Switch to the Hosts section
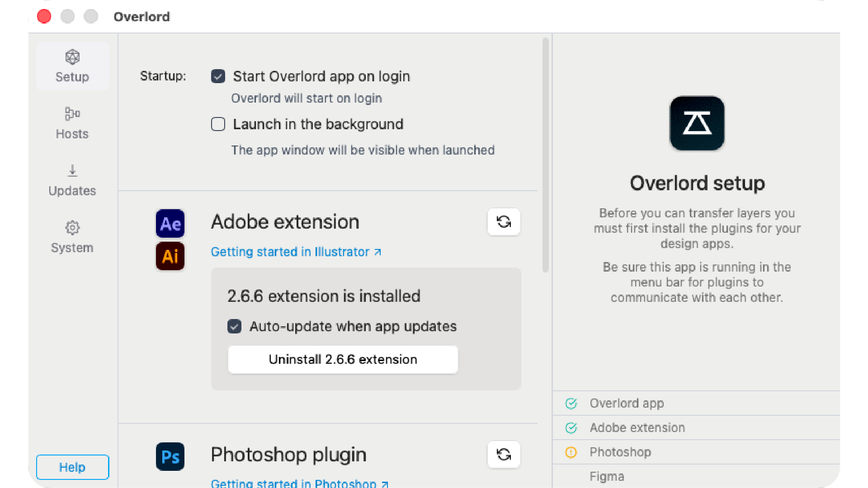Image resolution: width=868 pixels, height=488 pixels. (72, 123)
